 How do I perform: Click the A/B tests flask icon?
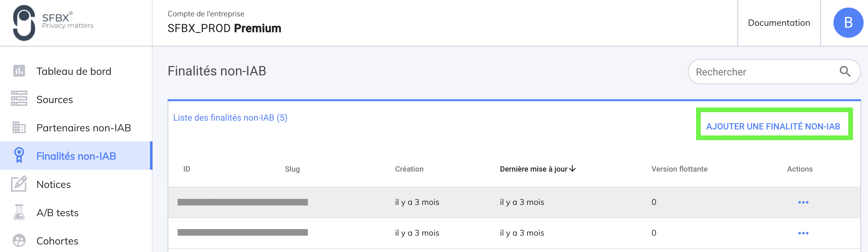point(19,212)
